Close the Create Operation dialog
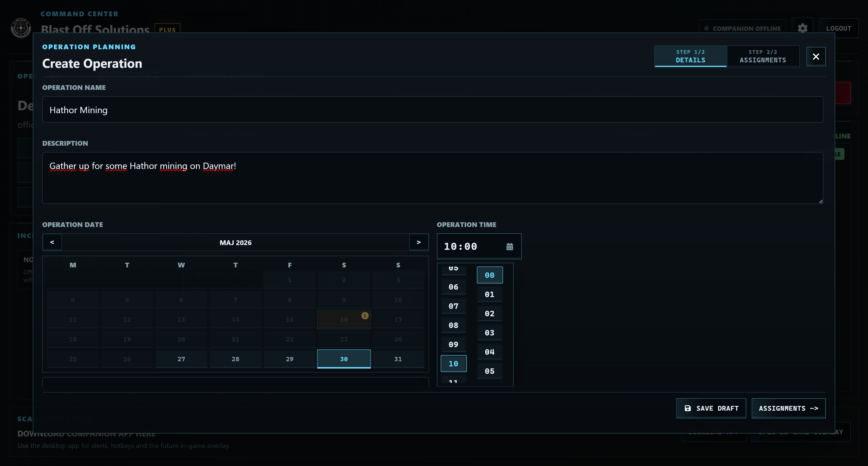 pyautogui.click(x=816, y=56)
